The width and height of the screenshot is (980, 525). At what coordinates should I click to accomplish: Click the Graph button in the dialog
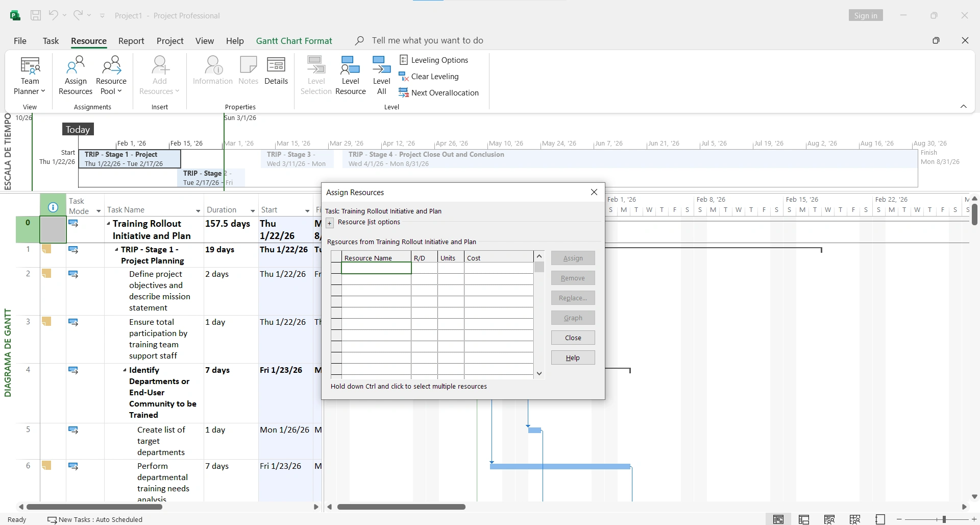click(573, 318)
